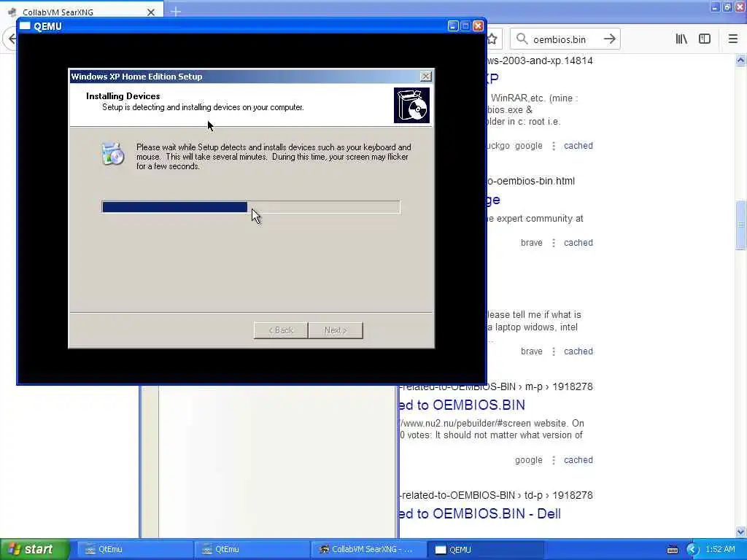Close the Windows XP Home Edition Setup dialog
Image resolution: width=747 pixels, height=560 pixels.
[426, 76]
